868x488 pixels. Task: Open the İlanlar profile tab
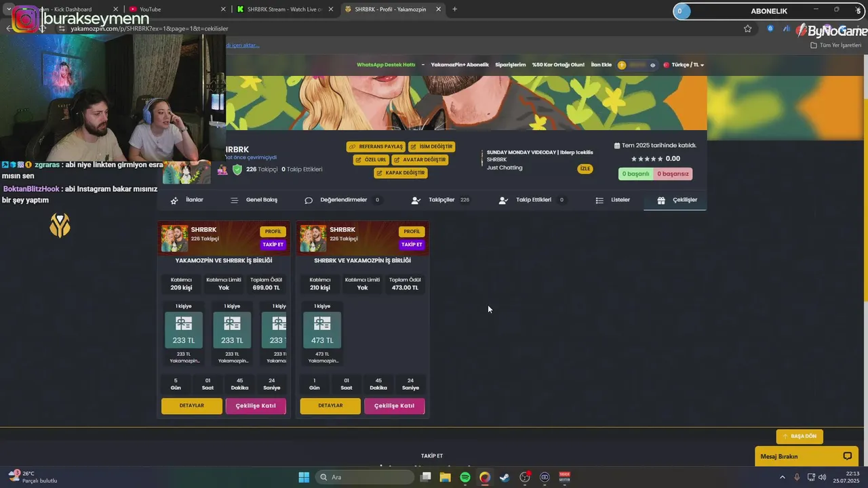187,200
